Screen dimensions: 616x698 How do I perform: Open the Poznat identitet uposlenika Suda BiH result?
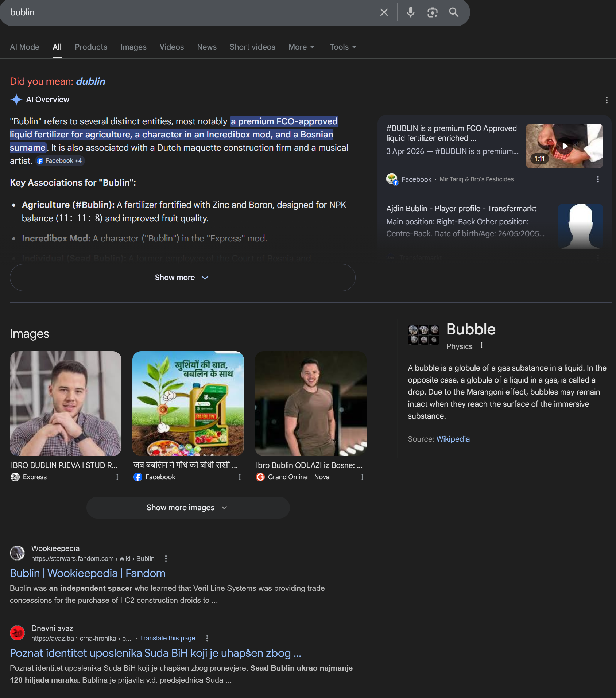pyautogui.click(x=155, y=653)
